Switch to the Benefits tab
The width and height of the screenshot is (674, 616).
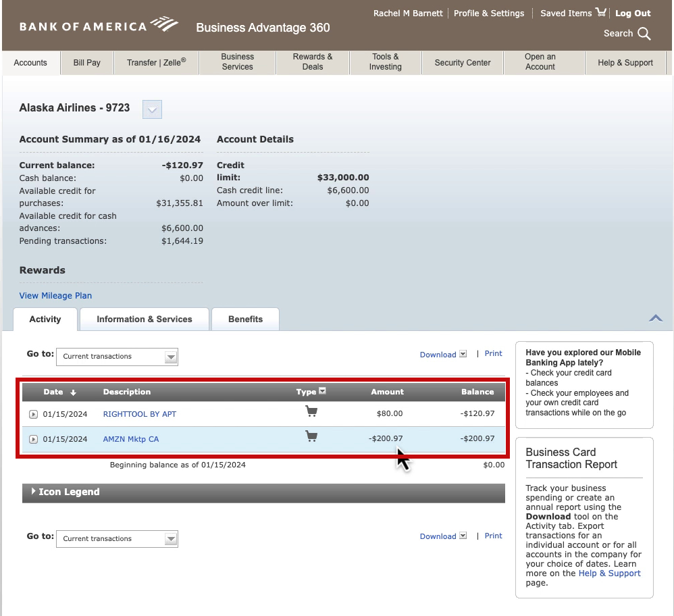(245, 319)
